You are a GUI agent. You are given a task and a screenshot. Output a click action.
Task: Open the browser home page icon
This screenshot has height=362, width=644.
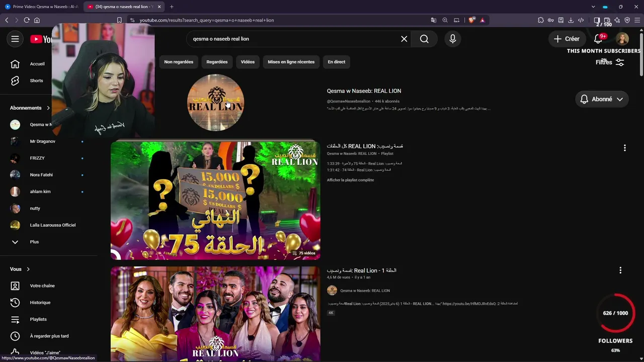[37, 20]
